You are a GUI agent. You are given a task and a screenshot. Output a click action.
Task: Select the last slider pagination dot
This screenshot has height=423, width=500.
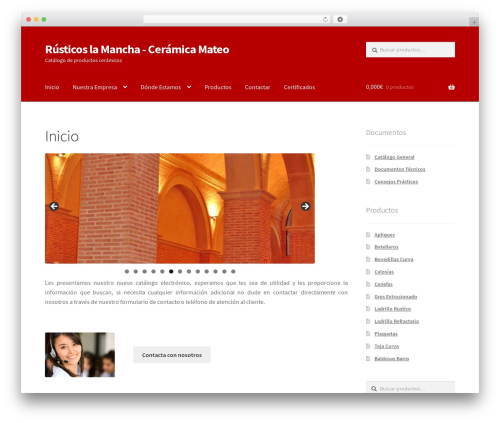(233, 271)
